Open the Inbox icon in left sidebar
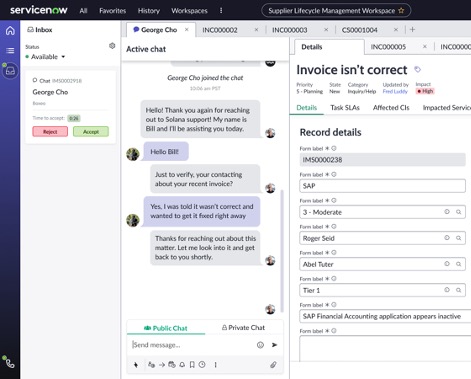Viewport: 471px width, 379px height. [x=10, y=71]
